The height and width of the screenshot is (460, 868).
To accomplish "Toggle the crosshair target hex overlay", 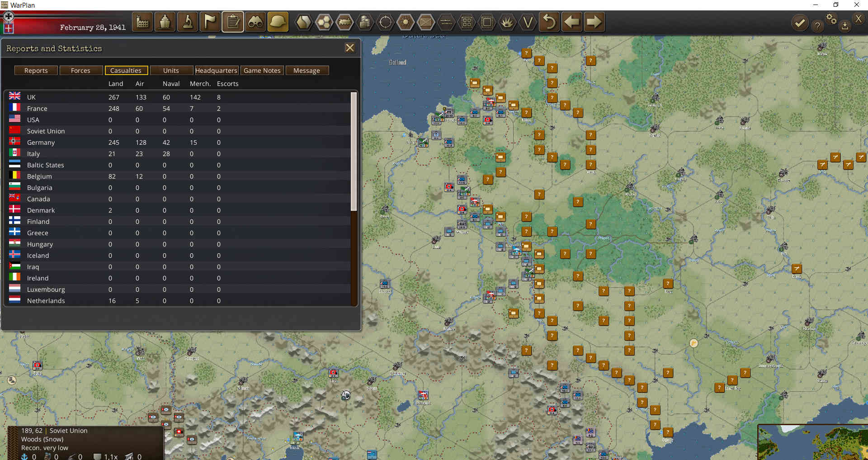I will coord(385,22).
